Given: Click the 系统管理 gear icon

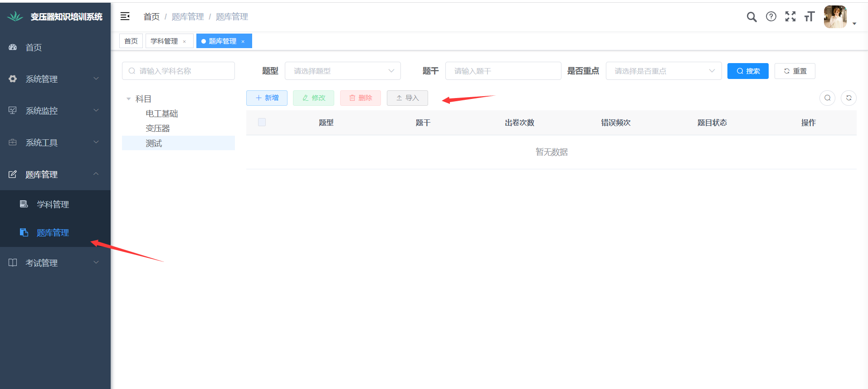Looking at the screenshot, I should click(13, 79).
